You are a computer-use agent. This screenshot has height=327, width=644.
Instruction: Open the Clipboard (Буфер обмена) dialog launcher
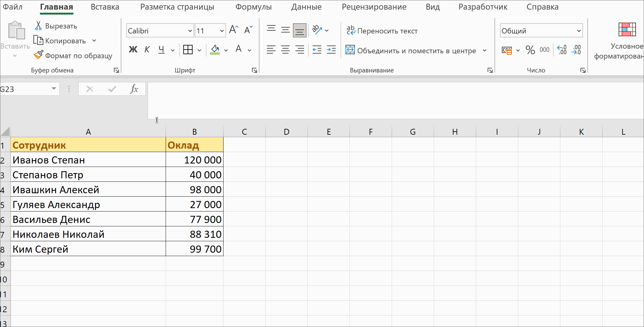116,70
